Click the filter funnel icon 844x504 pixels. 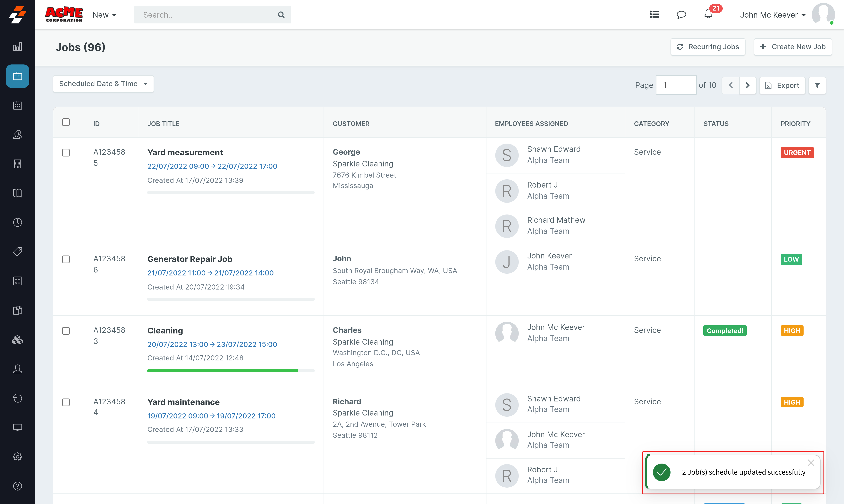point(817,85)
